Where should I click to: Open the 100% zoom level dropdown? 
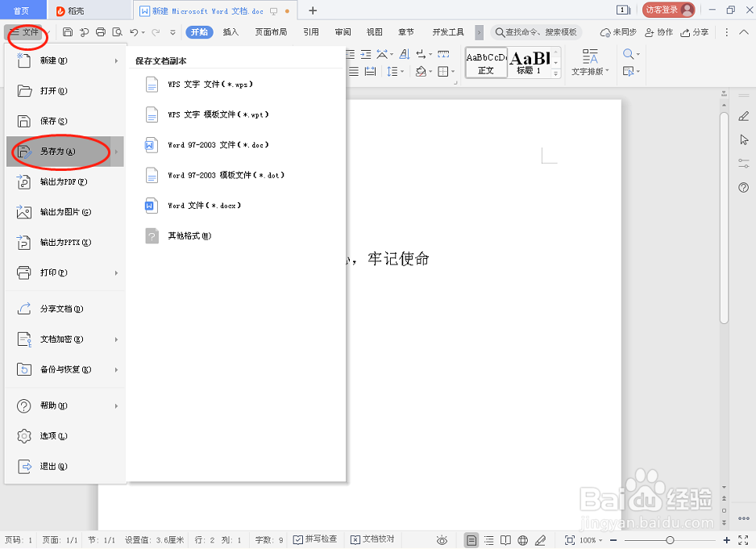(591, 540)
